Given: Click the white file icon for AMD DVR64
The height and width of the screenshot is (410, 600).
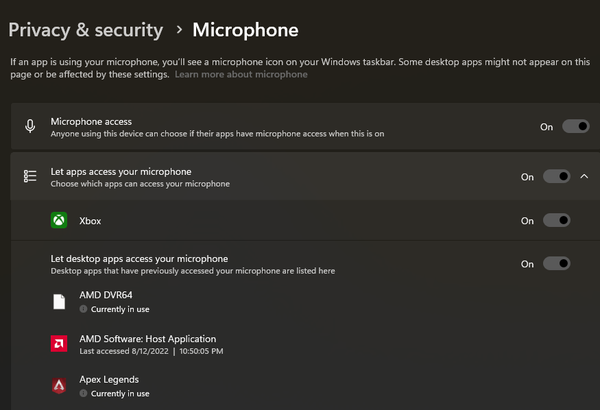Looking at the screenshot, I should coord(59,302).
